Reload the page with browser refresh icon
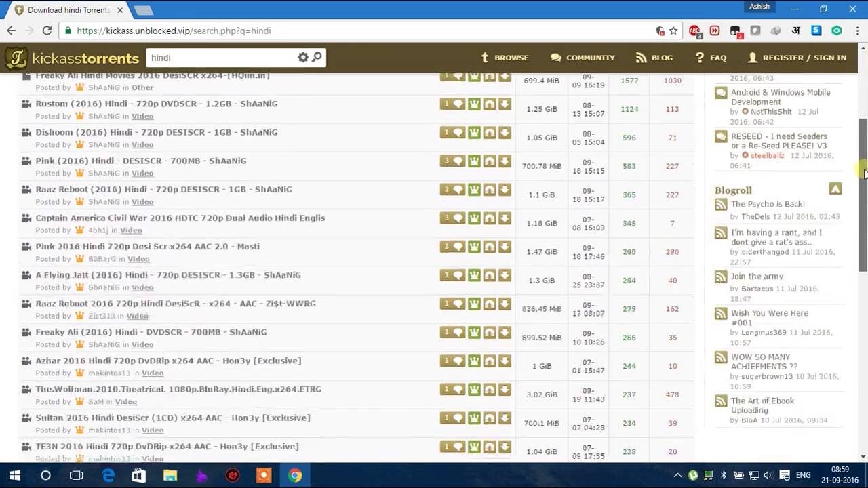This screenshot has width=868, height=488. pyautogui.click(x=47, y=30)
